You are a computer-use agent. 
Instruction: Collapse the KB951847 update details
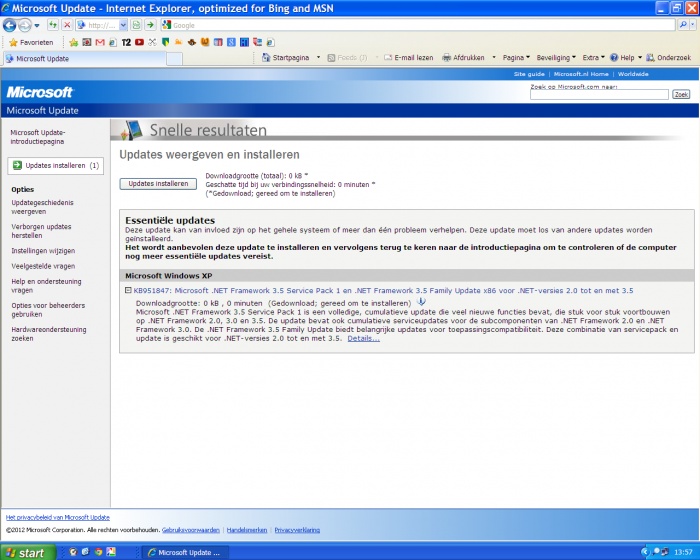128,290
